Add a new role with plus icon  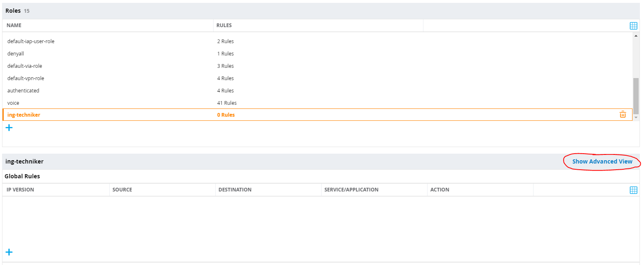pyautogui.click(x=9, y=128)
